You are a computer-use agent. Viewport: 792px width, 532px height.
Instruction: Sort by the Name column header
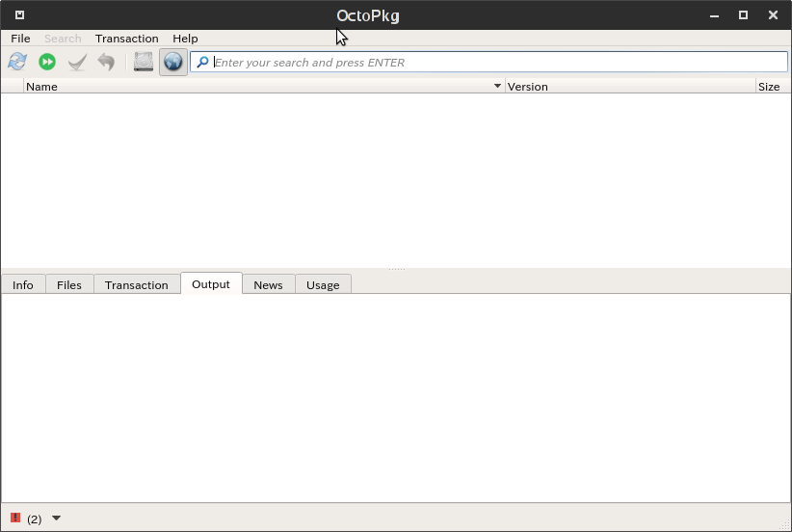pos(264,87)
